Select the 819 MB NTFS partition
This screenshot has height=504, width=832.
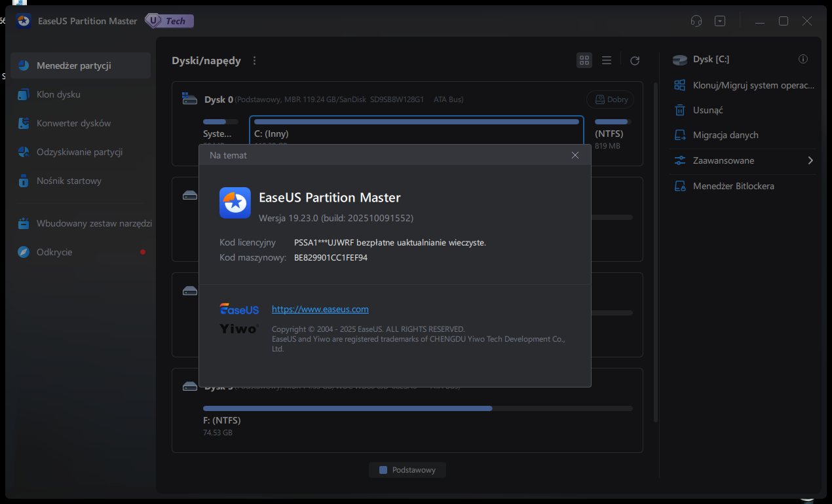coord(613,134)
